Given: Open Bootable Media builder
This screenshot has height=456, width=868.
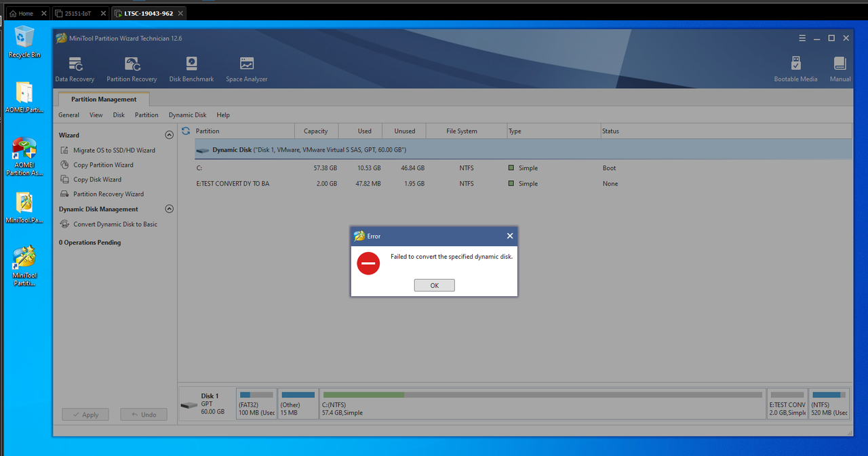Looking at the screenshot, I should [795, 70].
